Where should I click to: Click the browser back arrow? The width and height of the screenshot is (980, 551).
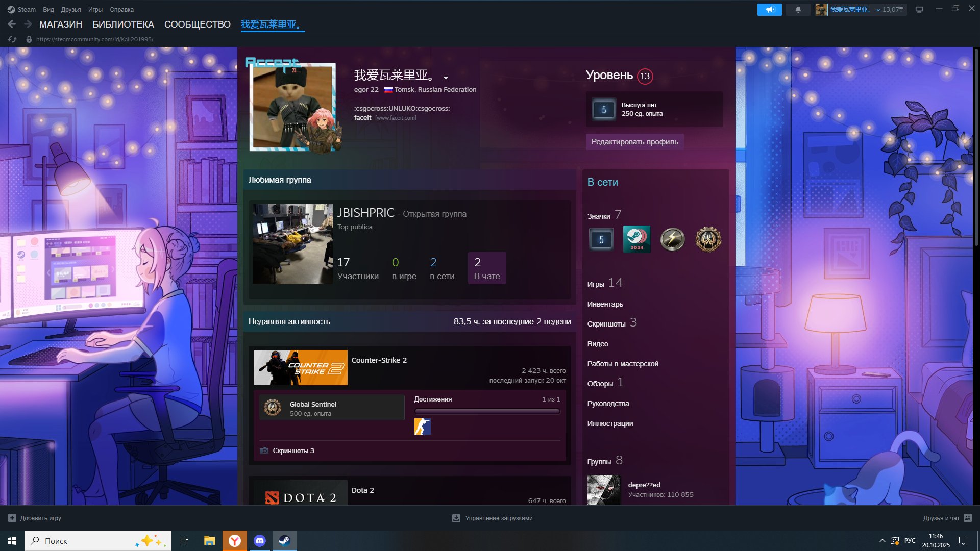point(12,24)
